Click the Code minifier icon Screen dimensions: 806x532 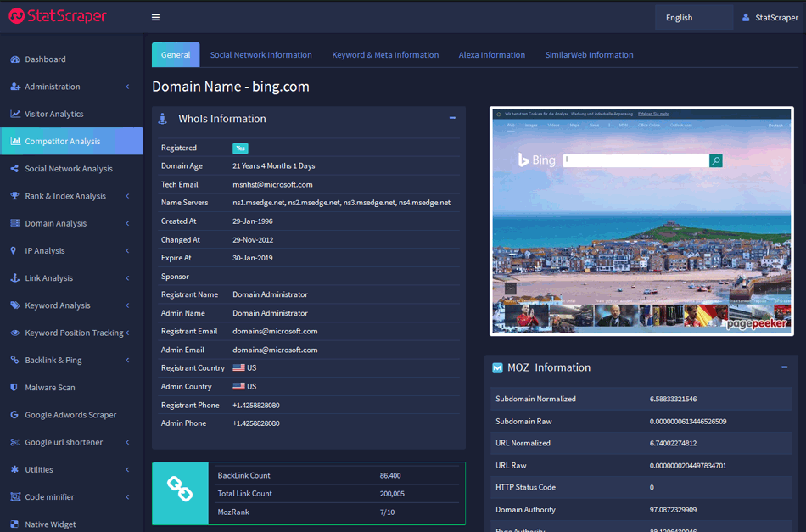15,496
